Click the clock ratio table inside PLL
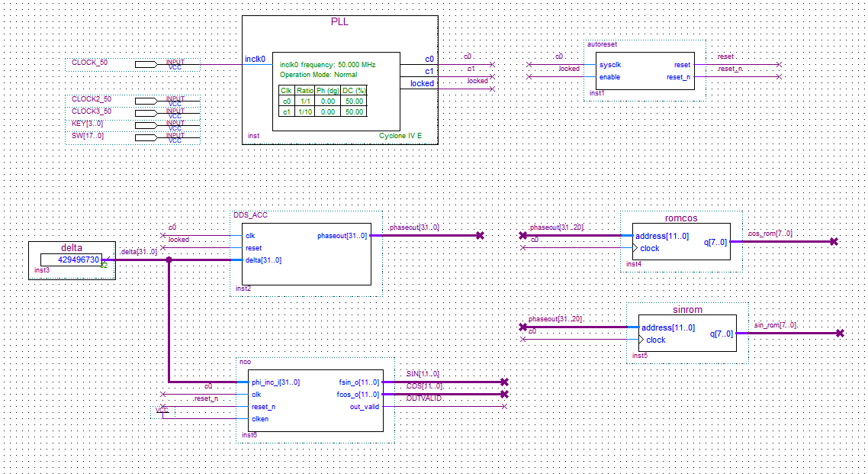Viewport: 868px width, 474px height. click(x=323, y=101)
